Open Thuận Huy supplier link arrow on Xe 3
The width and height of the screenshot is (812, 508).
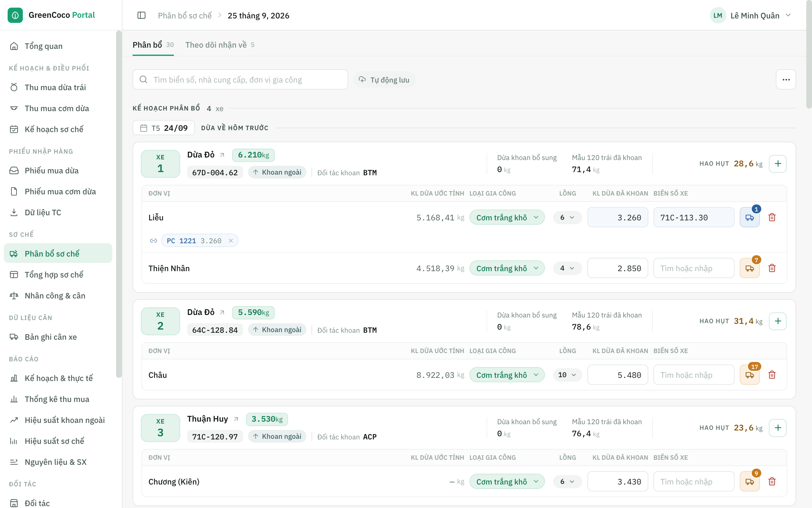pos(236,419)
